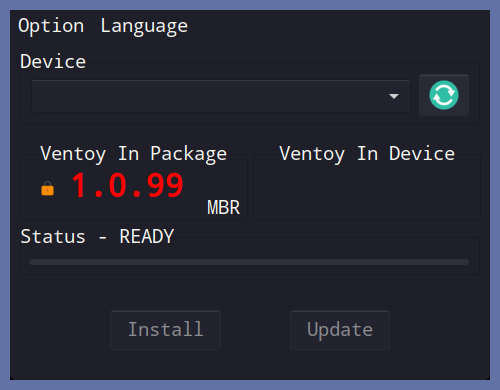Click the green refresh devices icon
500x390 pixels.
click(444, 95)
